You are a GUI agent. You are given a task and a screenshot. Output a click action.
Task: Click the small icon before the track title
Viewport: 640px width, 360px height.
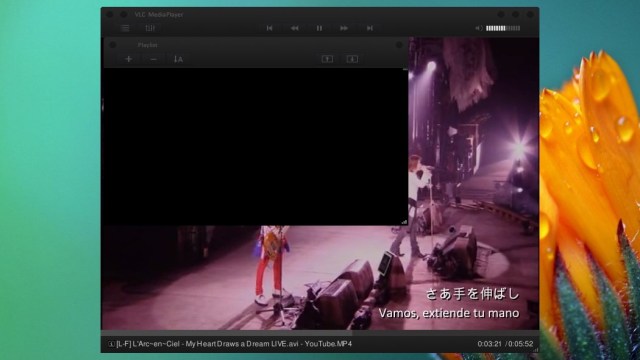(x=111, y=344)
